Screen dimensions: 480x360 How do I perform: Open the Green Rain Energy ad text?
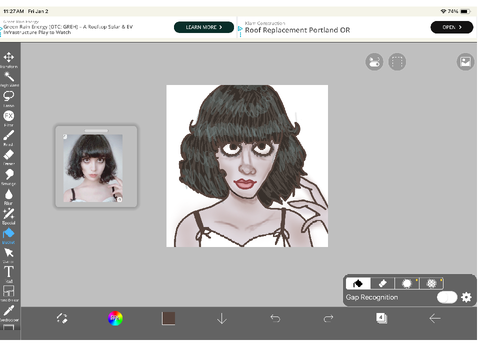pyautogui.click(x=68, y=29)
